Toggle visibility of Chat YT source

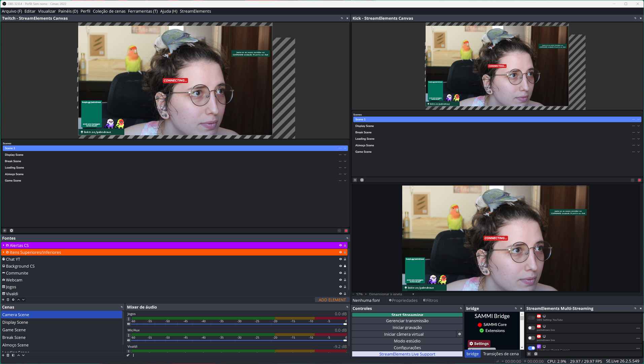click(x=340, y=259)
